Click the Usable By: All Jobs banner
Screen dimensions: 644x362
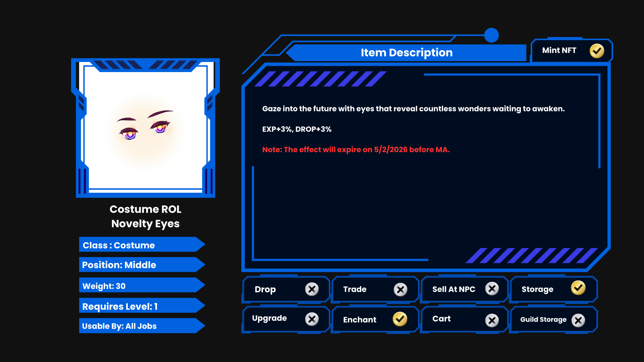coord(141,326)
